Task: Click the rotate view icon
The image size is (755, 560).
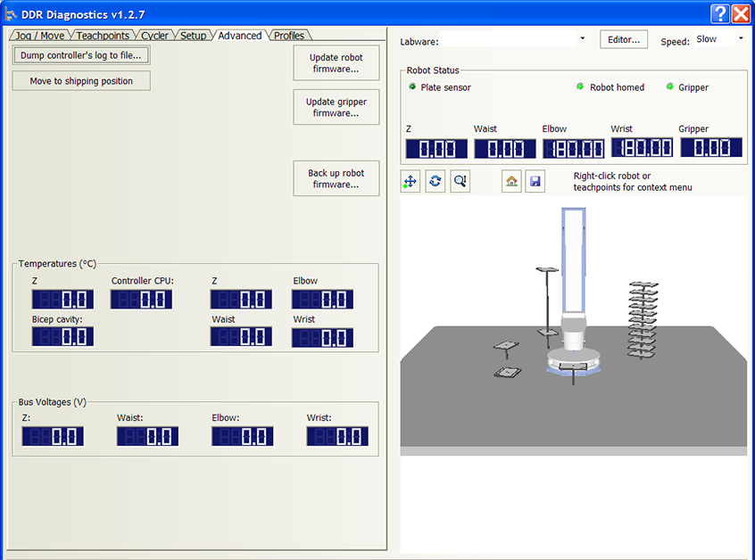Action: pyautogui.click(x=435, y=181)
